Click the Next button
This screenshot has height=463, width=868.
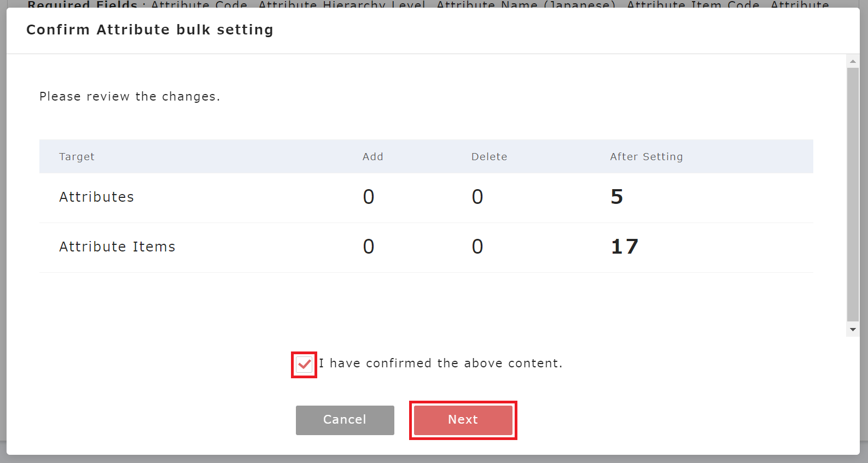463,420
